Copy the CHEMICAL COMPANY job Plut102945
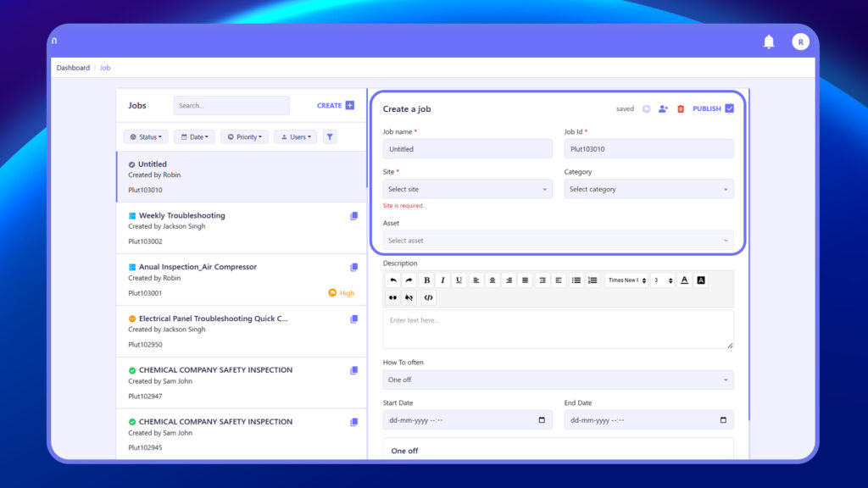Screen dimensions: 868x488 (353, 422)
